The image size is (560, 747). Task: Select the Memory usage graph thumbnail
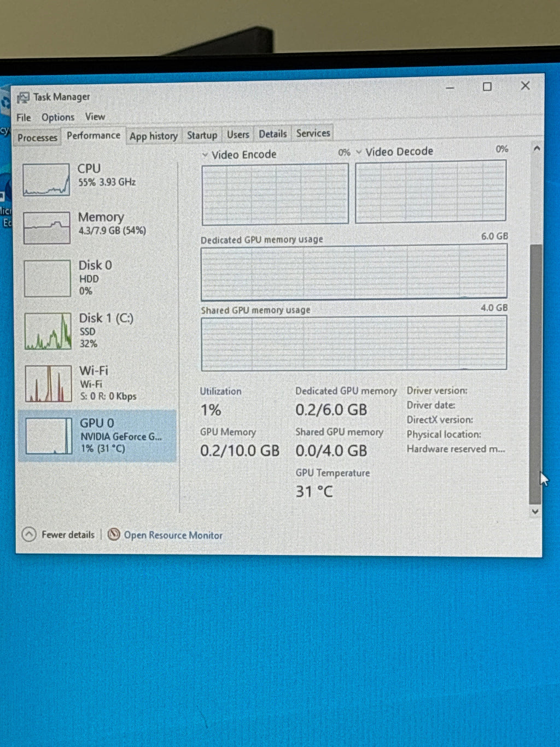pyautogui.click(x=47, y=228)
